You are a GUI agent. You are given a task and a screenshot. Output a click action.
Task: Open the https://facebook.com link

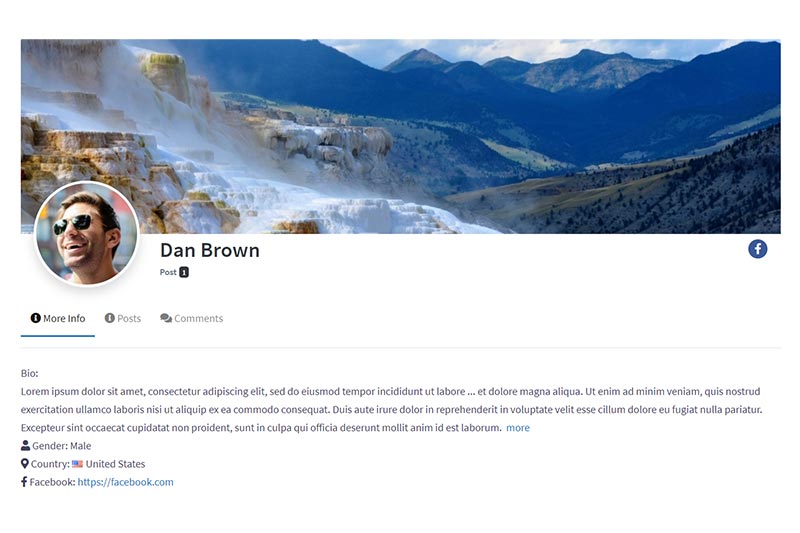tap(126, 482)
